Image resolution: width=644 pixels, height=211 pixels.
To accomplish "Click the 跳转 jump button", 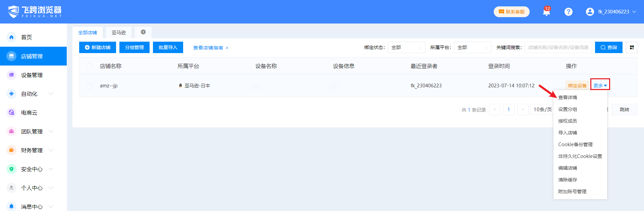I will [624, 110].
